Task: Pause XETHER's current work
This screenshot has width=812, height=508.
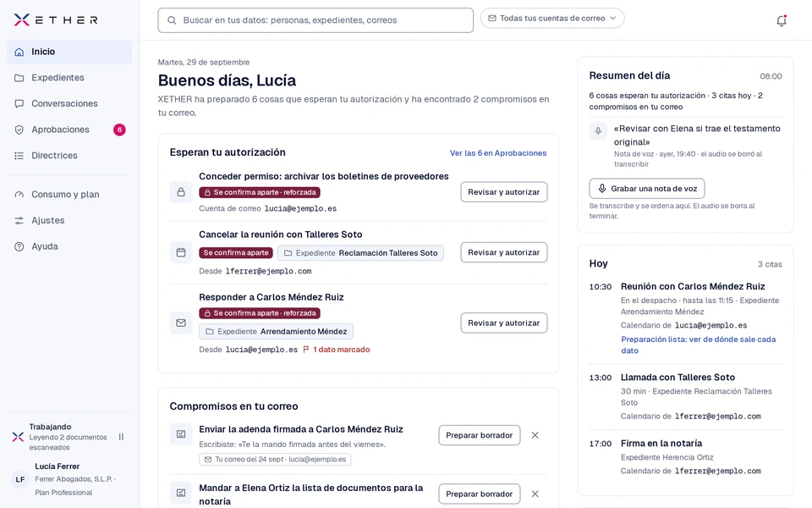Action: [121, 437]
